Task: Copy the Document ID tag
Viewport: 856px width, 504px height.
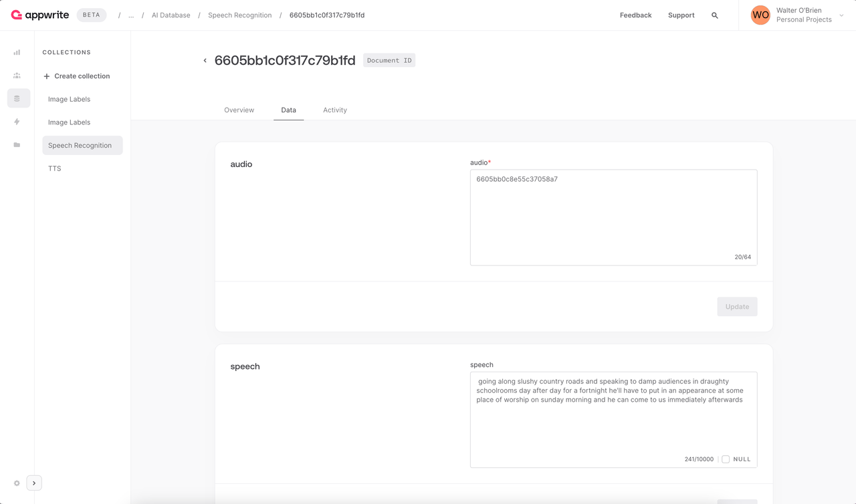Action: [389, 60]
